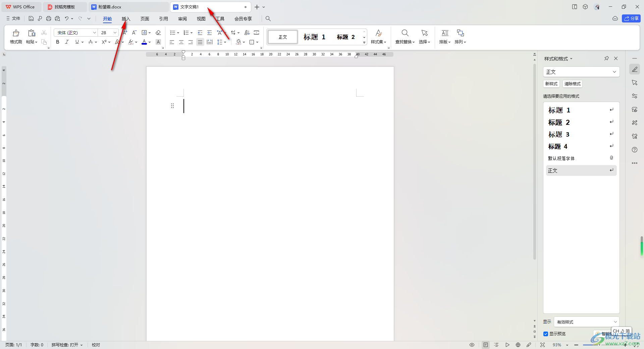Viewport: 644px width, 349px height.
Task: Click the Increase Indent icon
Action: pyautogui.click(x=209, y=33)
